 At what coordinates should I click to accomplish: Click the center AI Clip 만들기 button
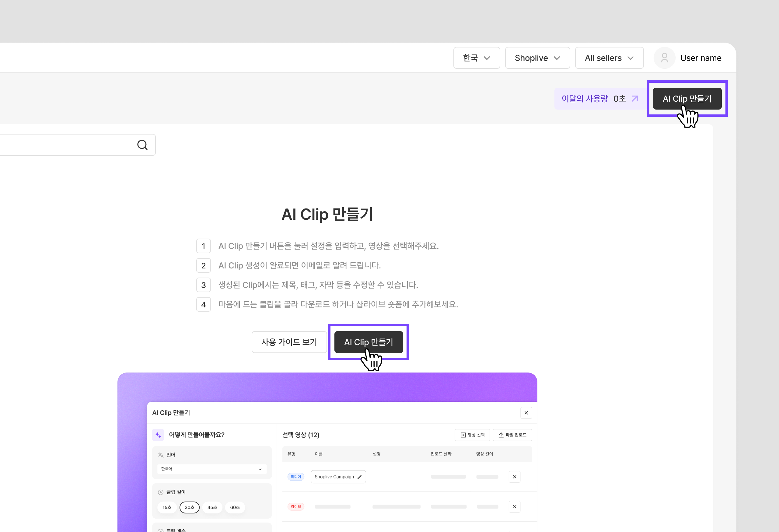click(369, 342)
